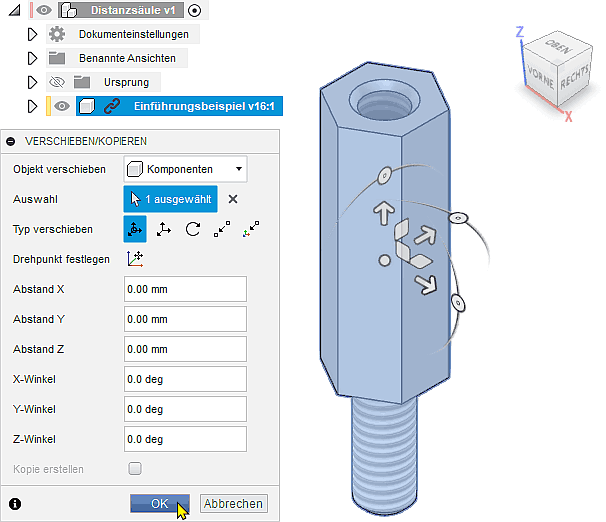Click the OK button
606x522 pixels.
(159, 504)
